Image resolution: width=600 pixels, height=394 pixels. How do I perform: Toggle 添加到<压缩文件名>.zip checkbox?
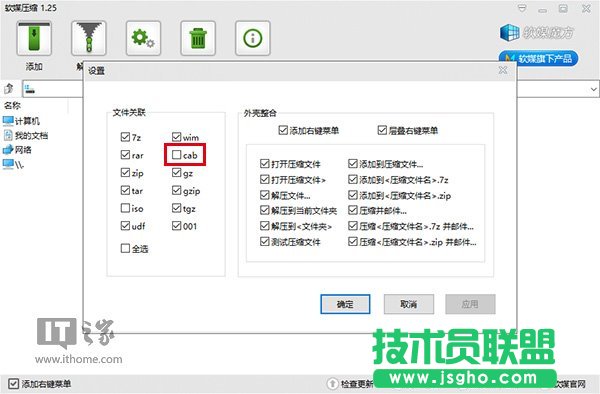point(353,195)
